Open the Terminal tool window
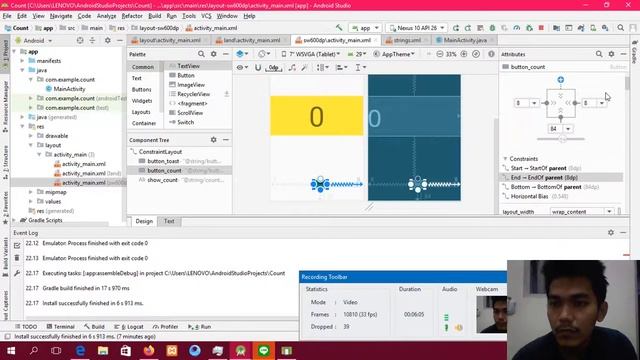The height and width of the screenshot is (360, 640). point(60,327)
